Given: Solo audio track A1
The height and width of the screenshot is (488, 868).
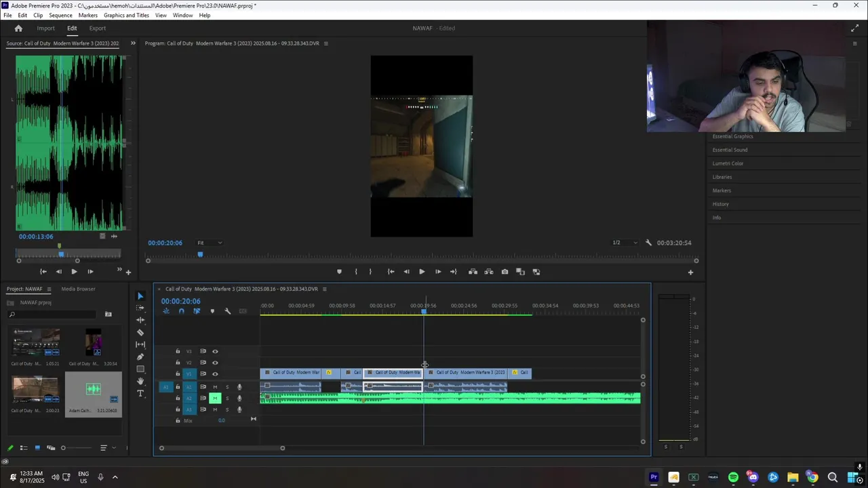Looking at the screenshot, I should point(227,387).
